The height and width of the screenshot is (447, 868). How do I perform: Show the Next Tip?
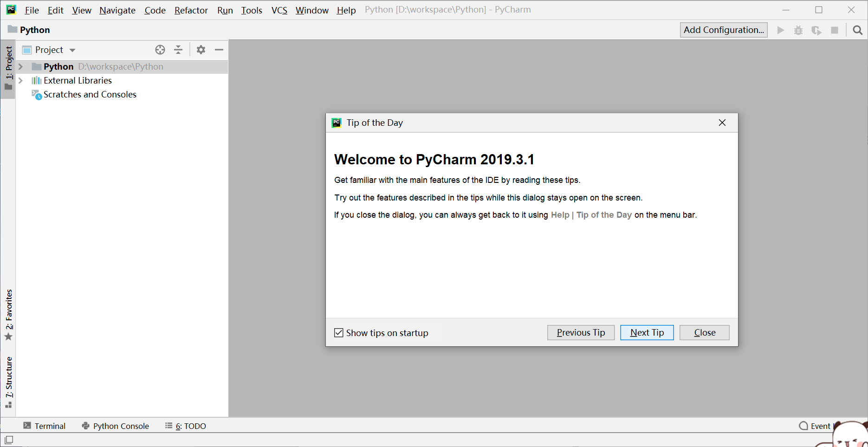pos(647,332)
